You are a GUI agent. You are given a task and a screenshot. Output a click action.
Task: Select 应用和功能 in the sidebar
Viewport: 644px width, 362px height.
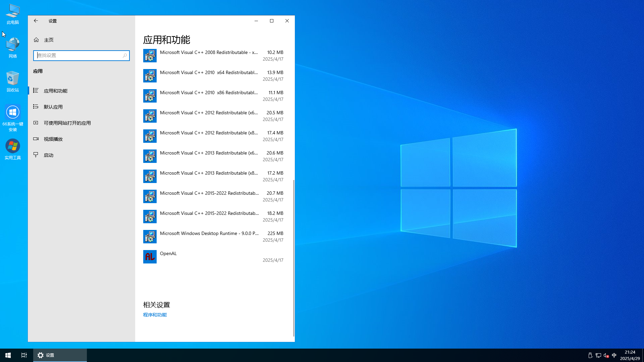click(81, 91)
